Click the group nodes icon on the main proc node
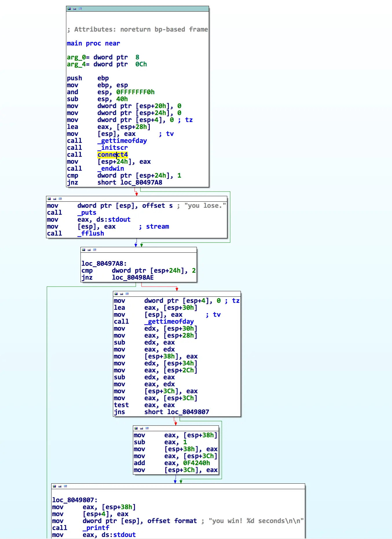392x539 pixels. pos(80,9)
